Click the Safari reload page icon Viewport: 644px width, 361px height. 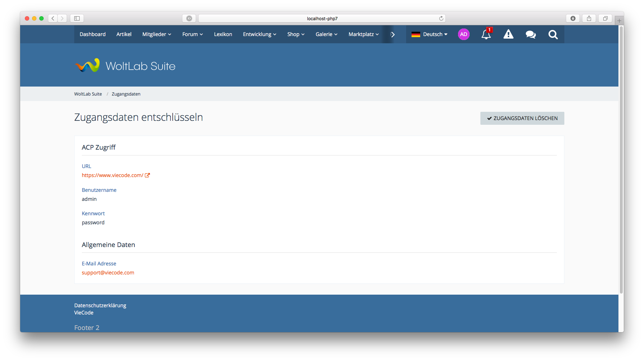[441, 18]
